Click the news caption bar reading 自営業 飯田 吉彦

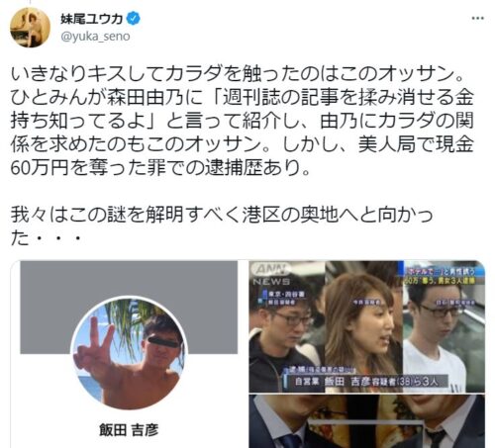pos(366,382)
